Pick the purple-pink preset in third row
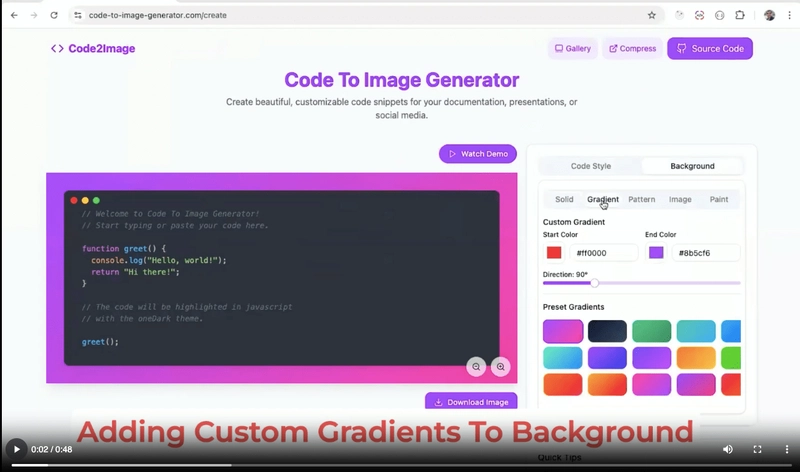This screenshot has height=472, width=800. coord(696,384)
